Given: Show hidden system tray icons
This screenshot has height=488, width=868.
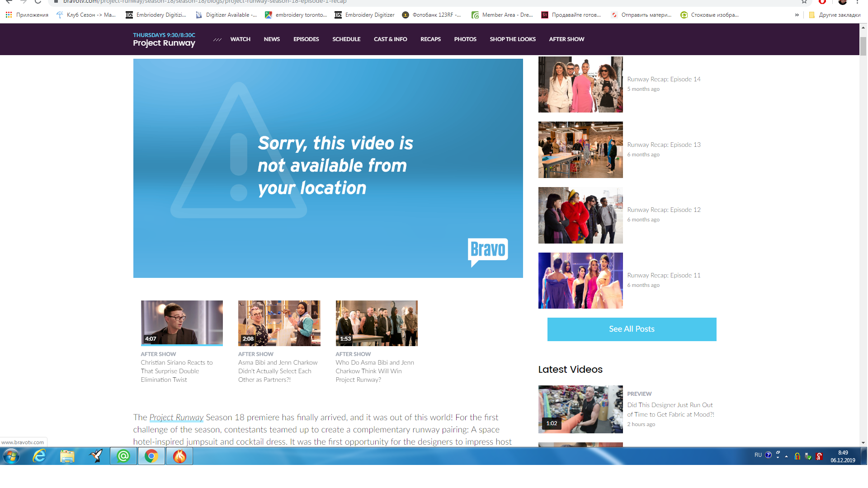Looking at the screenshot, I should click(786, 456).
